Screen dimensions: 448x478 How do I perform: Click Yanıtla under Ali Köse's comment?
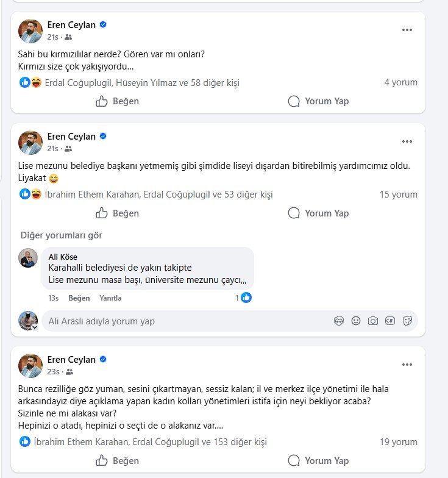point(110,298)
